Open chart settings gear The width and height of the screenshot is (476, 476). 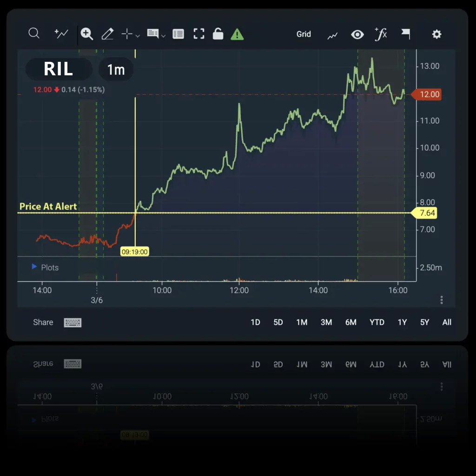tap(436, 34)
